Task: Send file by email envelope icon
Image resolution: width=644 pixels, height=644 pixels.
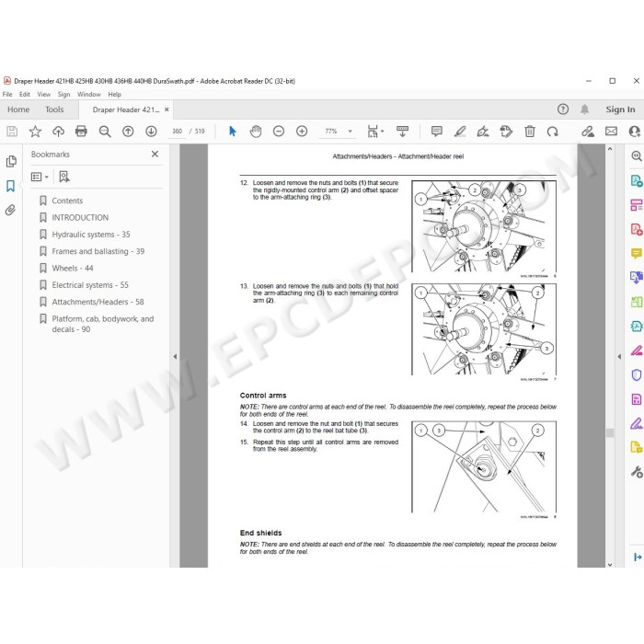Action: click(611, 132)
